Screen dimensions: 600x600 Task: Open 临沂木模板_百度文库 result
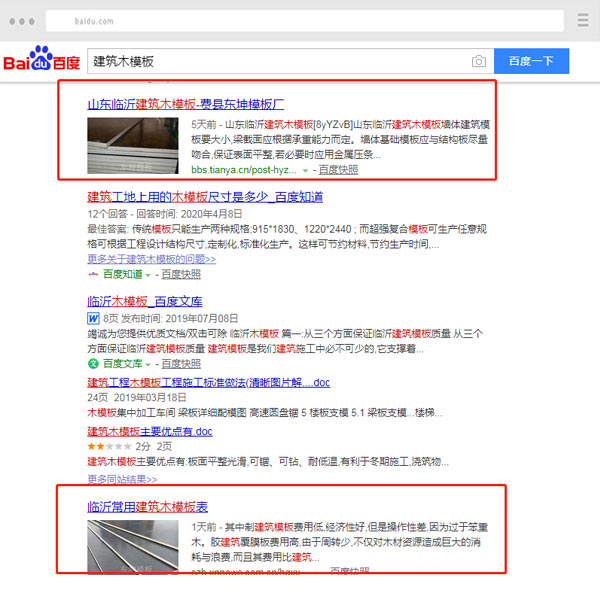tap(145, 302)
